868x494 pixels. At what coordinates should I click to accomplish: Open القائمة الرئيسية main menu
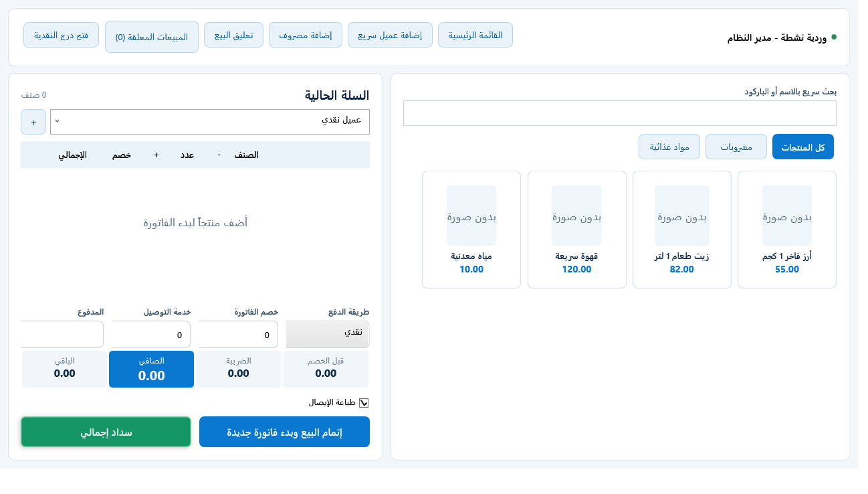[x=475, y=35]
